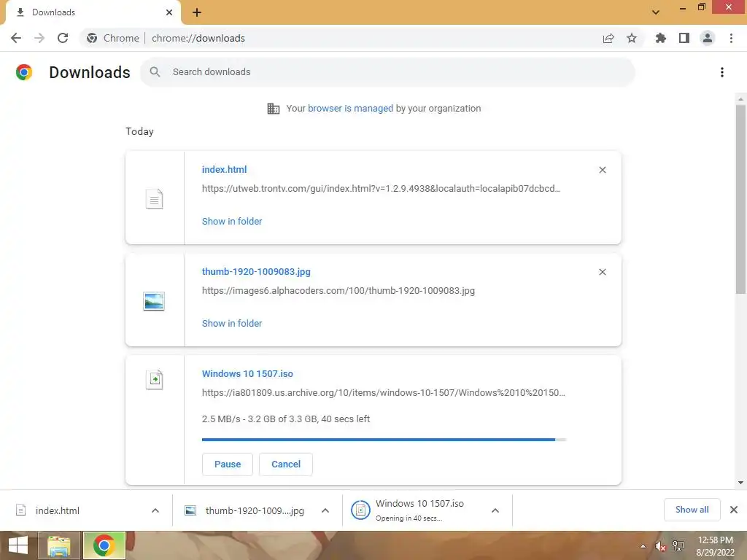Click the network tray icon
The height and width of the screenshot is (560, 747).
678,546
